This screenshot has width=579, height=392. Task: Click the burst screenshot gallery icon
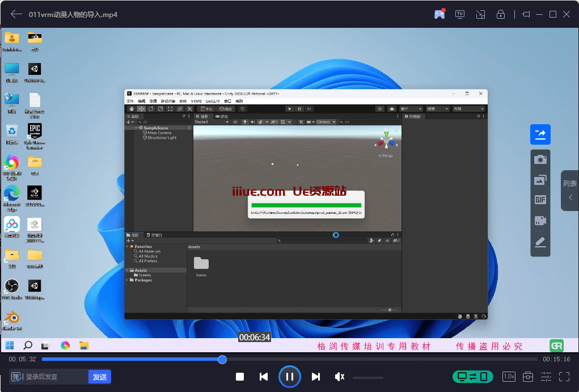(x=540, y=180)
